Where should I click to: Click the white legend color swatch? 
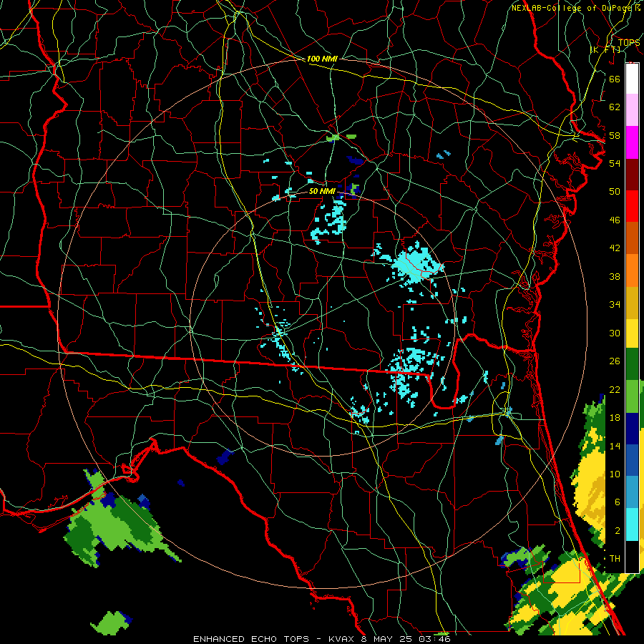point(632,79)
